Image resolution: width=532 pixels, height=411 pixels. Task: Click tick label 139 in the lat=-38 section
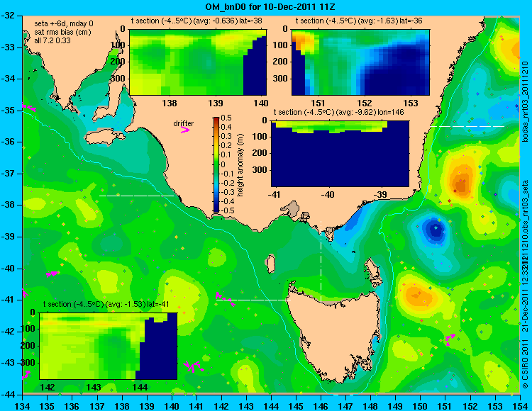(x=216, y=103)
